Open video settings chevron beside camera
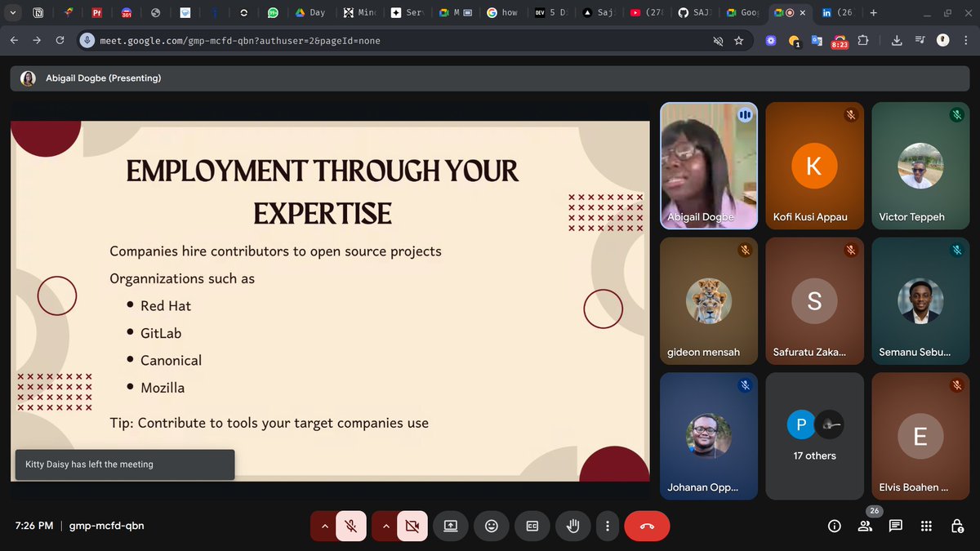Screen dimensions: 980x551 point(386,527)
